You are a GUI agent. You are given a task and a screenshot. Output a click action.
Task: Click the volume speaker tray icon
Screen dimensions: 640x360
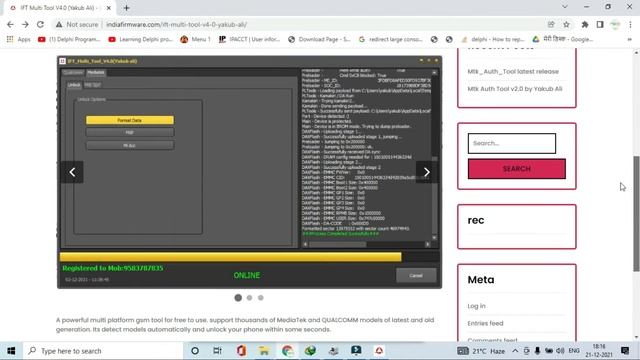(x=560, y=351)
